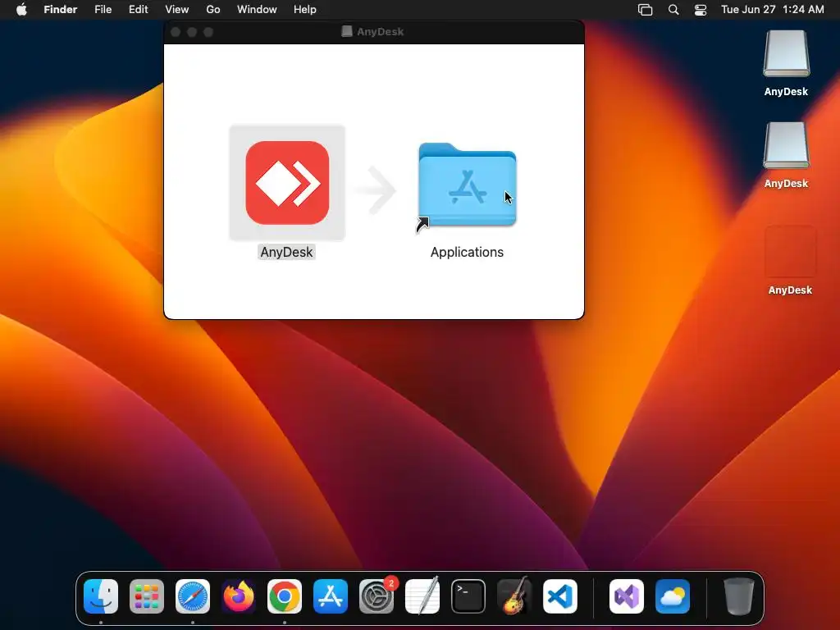
Task: Launch Visual Studio from the Dock
Action: click(627, 596)
